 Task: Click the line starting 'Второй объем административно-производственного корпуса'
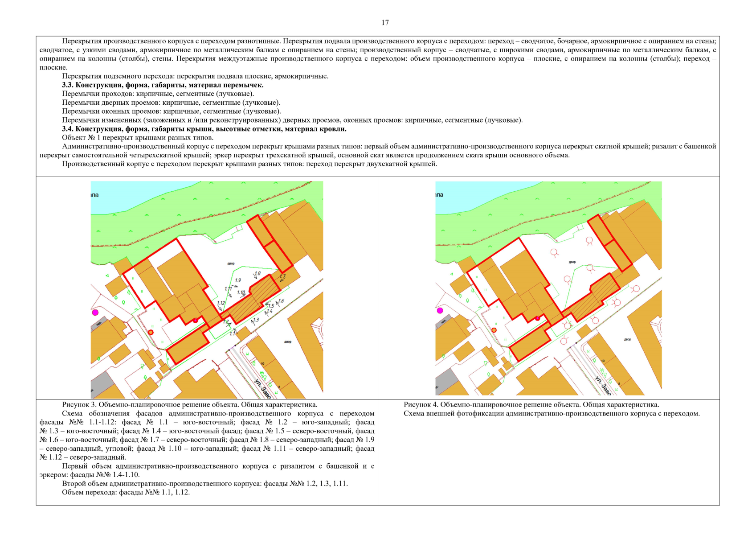pos(205,484)
